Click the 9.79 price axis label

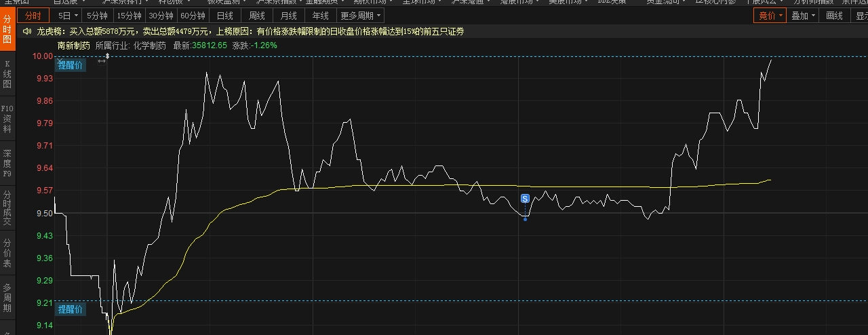pyautogui.click(x=45, y=123)
